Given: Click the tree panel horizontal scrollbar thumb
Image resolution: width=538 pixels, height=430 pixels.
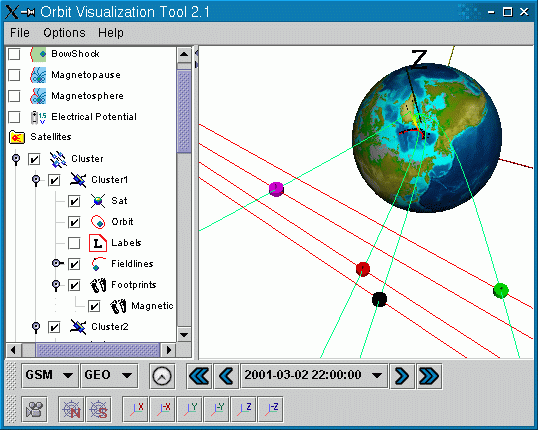Looking at the screenshot, I should (x=97, y=350).
